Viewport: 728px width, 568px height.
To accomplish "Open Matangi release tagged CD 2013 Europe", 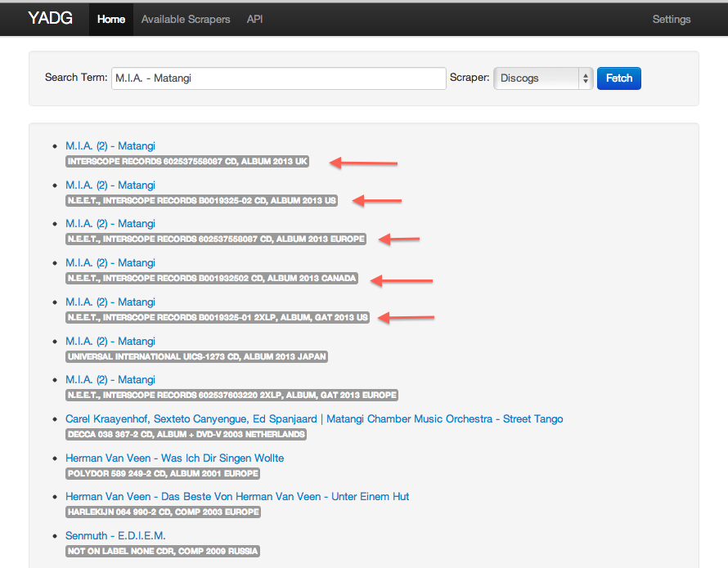I will point(110,224).
